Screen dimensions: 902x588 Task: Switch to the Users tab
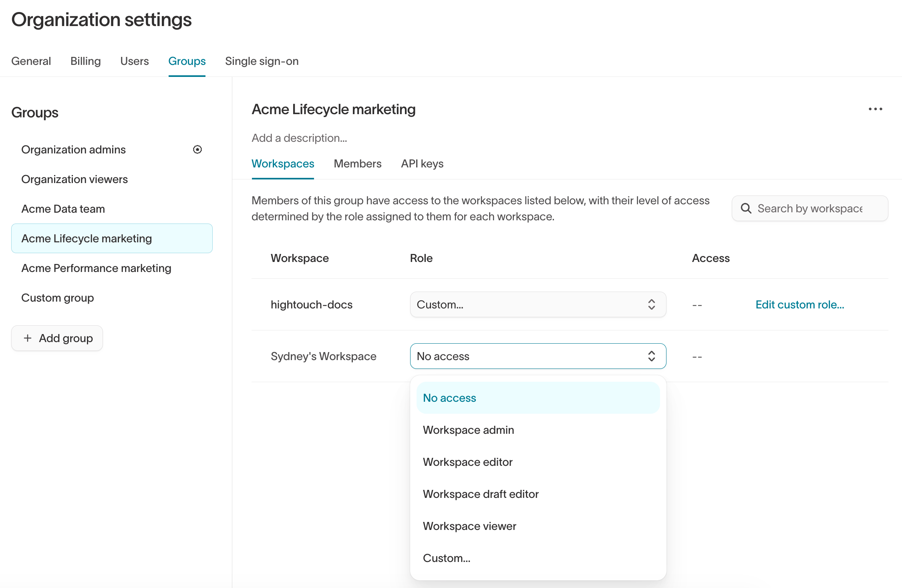135,61
